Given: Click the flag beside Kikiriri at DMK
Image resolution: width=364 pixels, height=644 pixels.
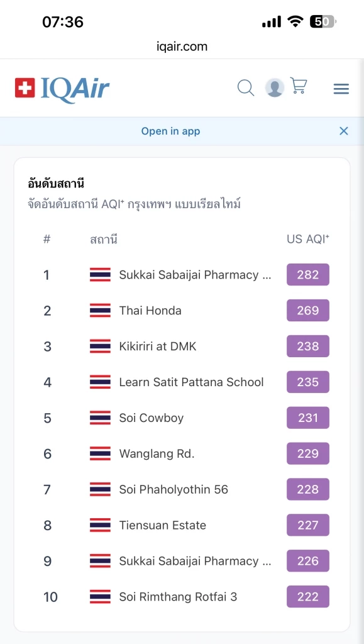Looking at the screenshot, I should click(99, 346).
